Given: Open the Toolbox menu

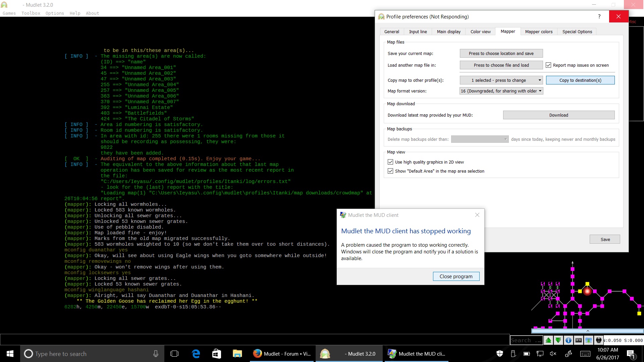Looking at the screenshot, I should coord(31,13).
